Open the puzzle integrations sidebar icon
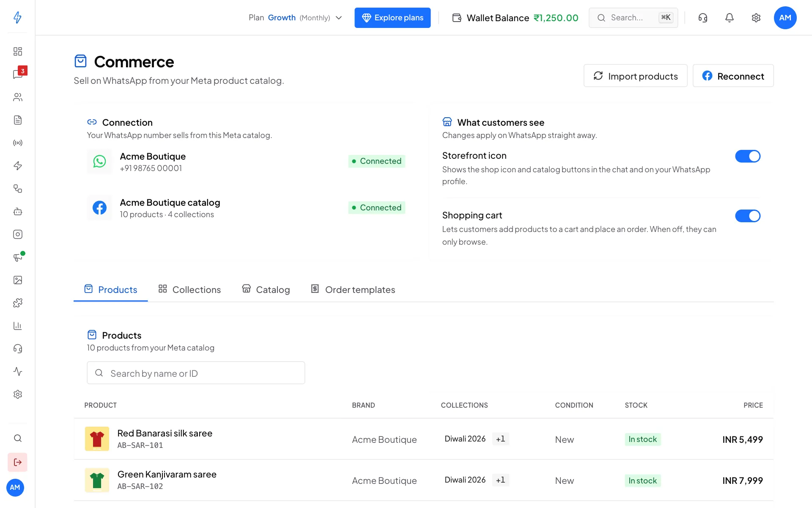 tap(17, 303)
